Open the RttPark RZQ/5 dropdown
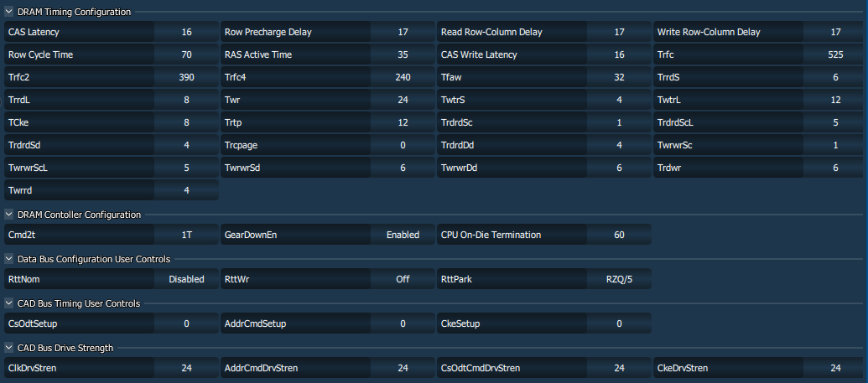 619,279
